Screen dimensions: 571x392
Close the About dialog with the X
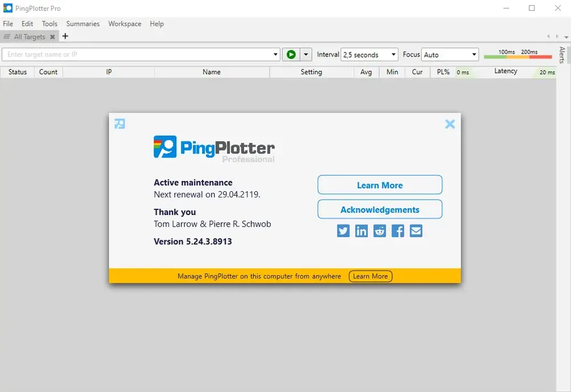[450, 124]
